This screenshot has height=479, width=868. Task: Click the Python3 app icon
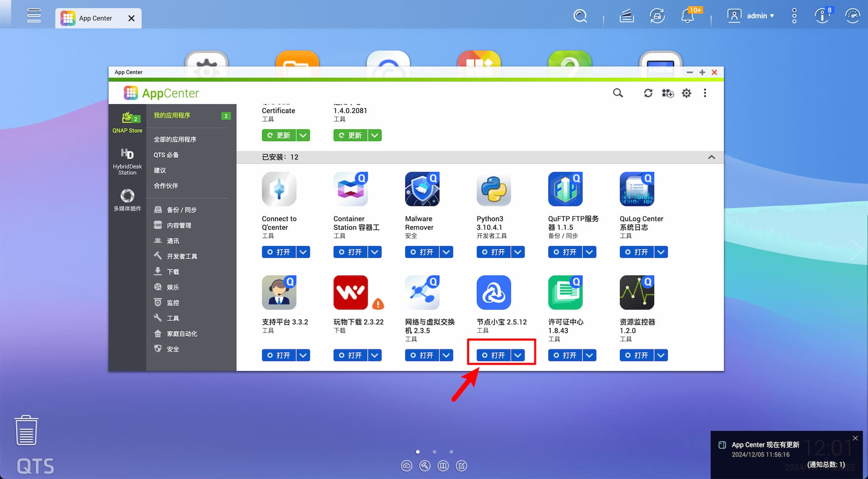[x=494, y=189]
